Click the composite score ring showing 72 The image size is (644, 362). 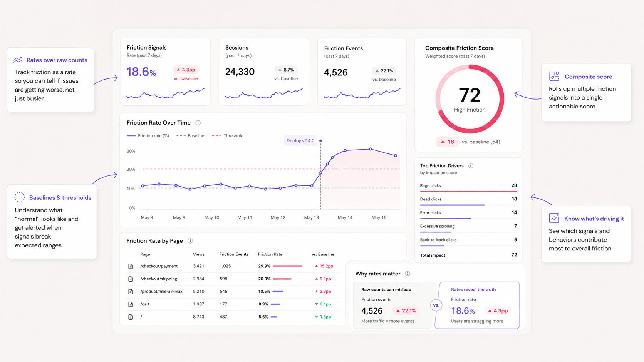click(470, 99)
